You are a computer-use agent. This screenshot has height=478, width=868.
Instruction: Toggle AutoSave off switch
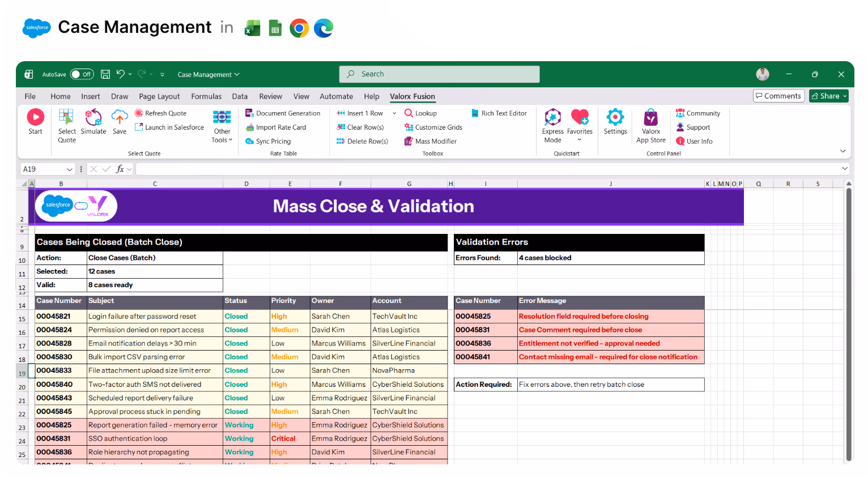click(x=82, y=74)
